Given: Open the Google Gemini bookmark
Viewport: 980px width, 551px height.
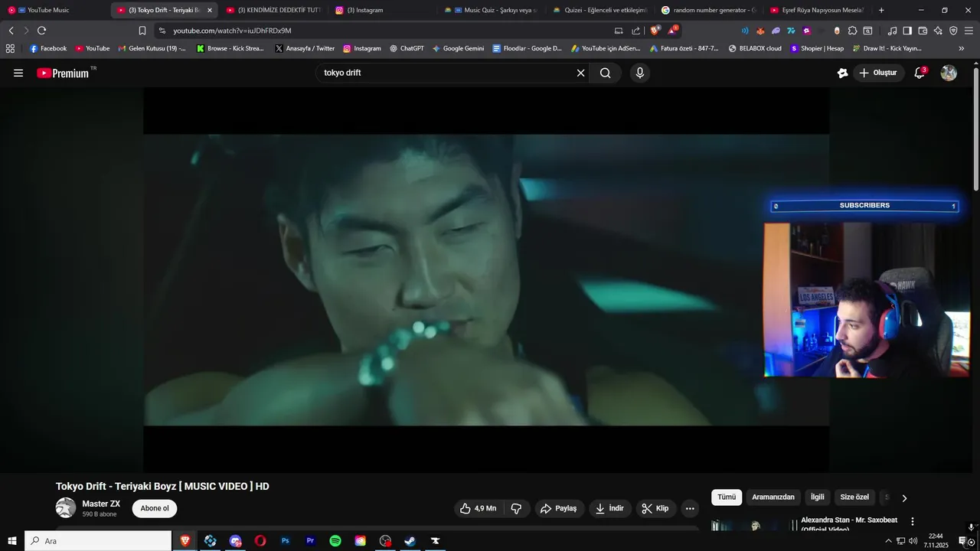Looking at the screenshot, I should coord(458,48).
